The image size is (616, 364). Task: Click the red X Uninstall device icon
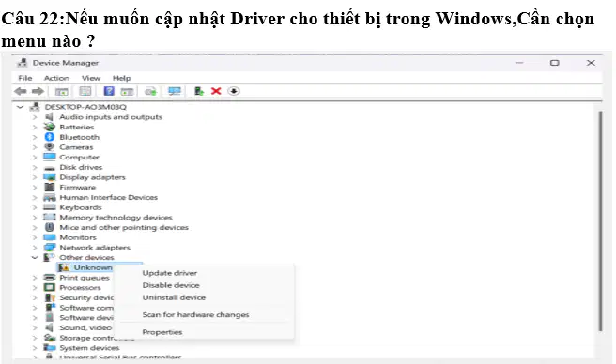[x=216, y=91]
